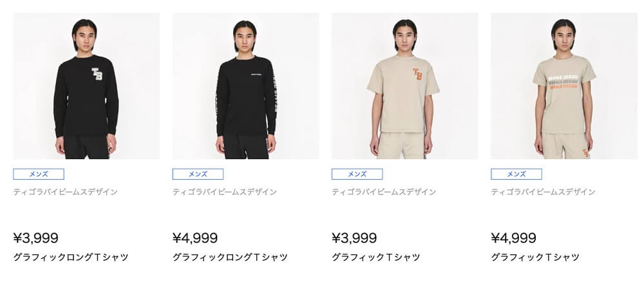Open brand name ティゴラバイビームスデザイン of fourth product
The height and width of the screenshot is (293, 644).
[544, 192]
